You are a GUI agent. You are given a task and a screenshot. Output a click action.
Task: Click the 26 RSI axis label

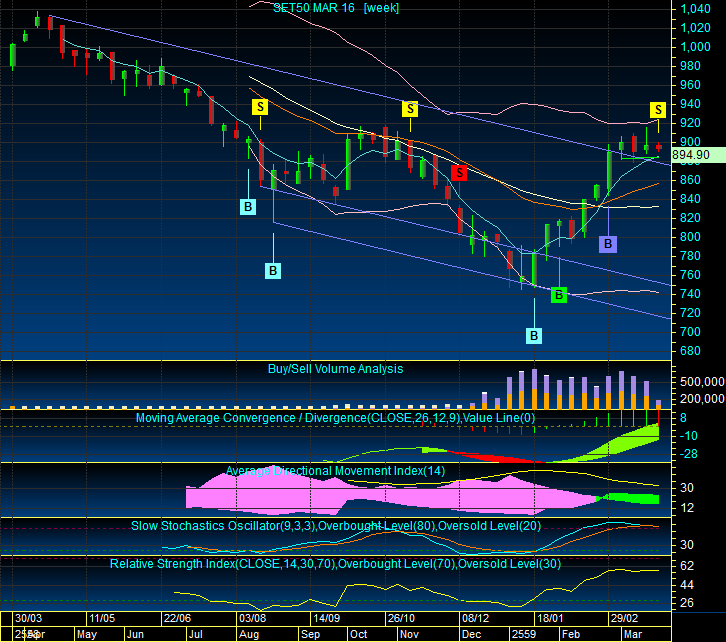pyautogui.click(x=687, y=603)
